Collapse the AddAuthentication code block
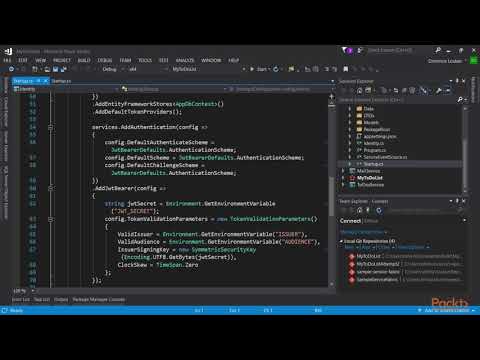Viewport: 480px width, 360px height. 50,127
